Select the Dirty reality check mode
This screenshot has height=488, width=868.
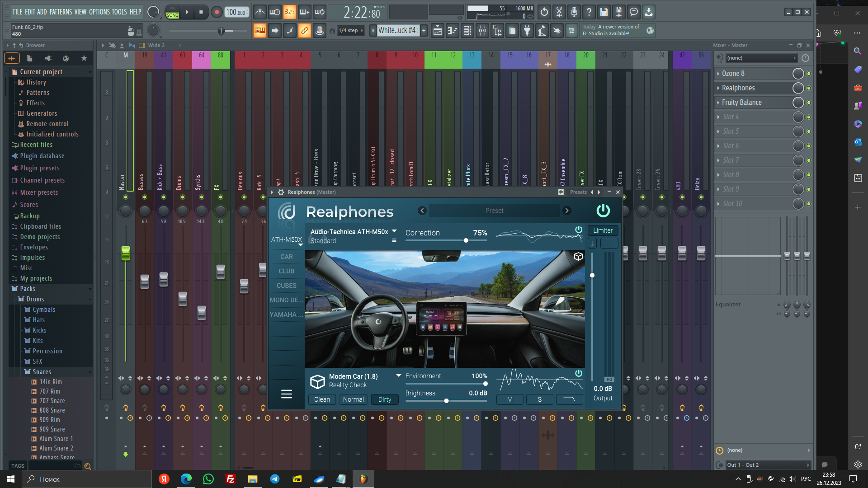tap(385, 399)
